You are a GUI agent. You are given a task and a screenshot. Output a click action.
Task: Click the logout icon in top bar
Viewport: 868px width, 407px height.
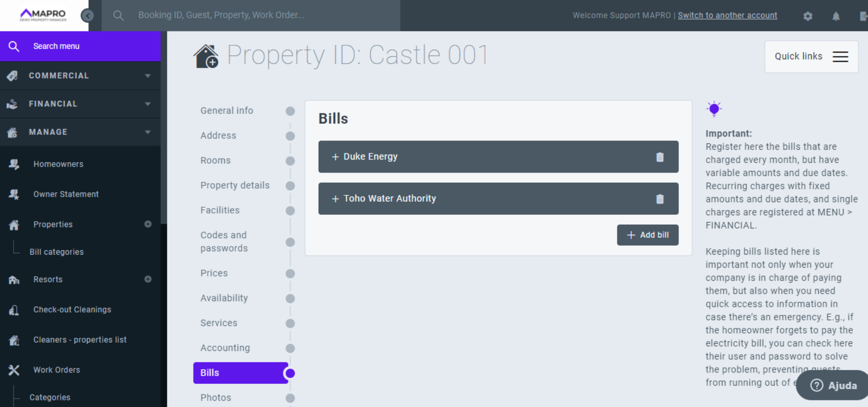click(x=863, y=16)
